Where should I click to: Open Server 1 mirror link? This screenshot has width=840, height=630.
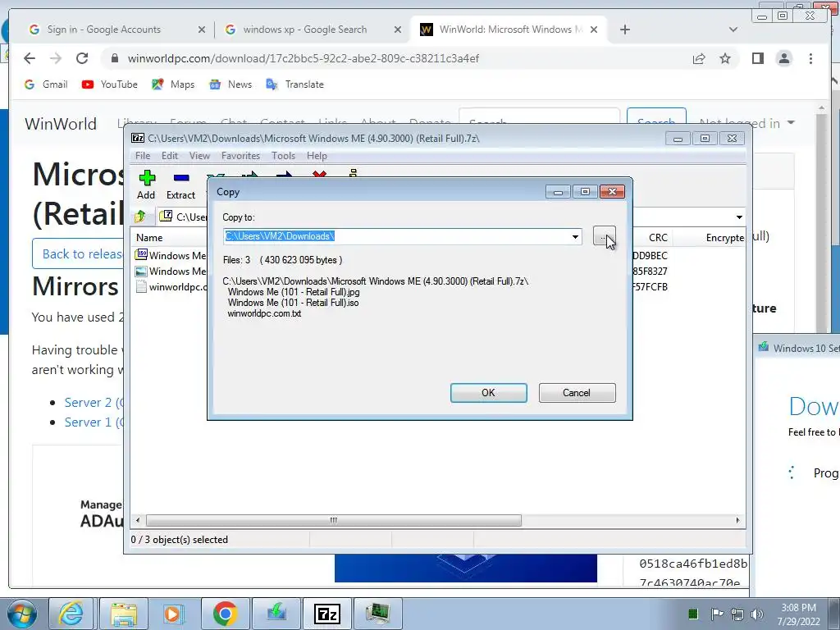(x=94, y=422)
